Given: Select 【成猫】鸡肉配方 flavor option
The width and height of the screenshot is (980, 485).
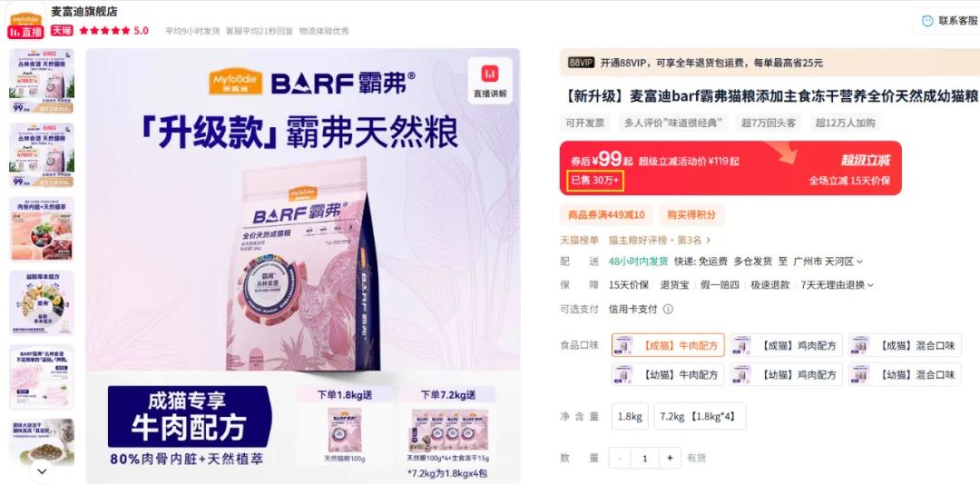Looking at the screenshot, I should point(786,345).
